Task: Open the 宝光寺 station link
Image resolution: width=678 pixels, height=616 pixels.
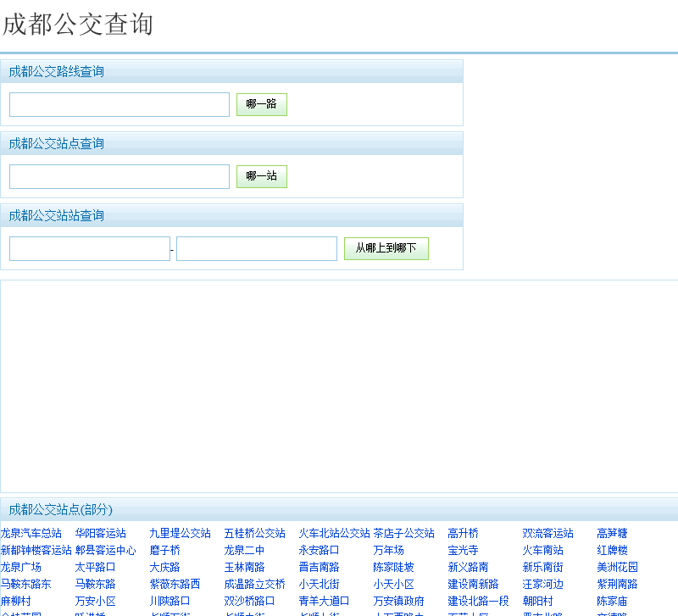Action: [x=463, y=550]
